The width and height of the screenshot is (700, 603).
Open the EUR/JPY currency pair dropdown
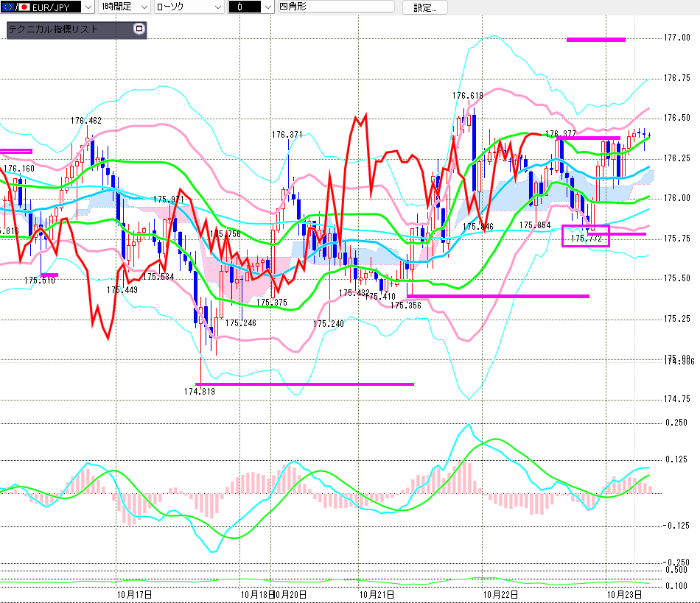coord(87,7)
